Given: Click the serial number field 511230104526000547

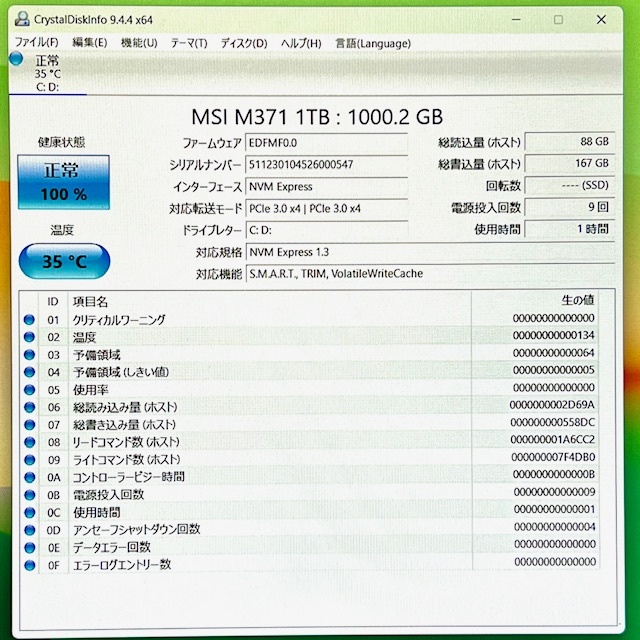Looking at the screenshot, I should coord(326,165).
